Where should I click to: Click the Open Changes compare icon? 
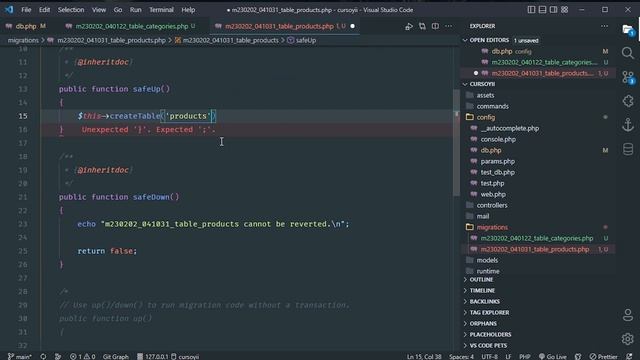pyautogui.click(x=422, y=27)
